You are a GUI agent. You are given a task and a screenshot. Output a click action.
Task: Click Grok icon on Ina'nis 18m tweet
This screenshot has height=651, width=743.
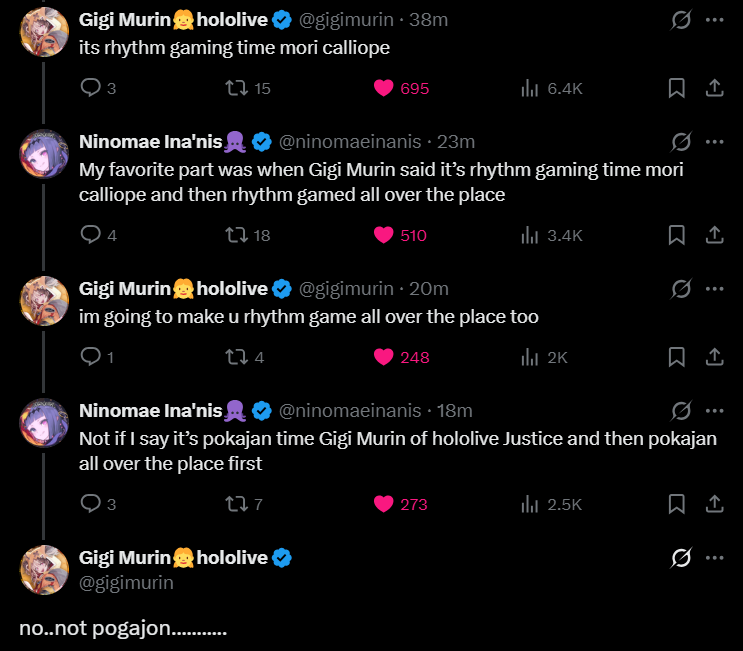pos(681,411)
